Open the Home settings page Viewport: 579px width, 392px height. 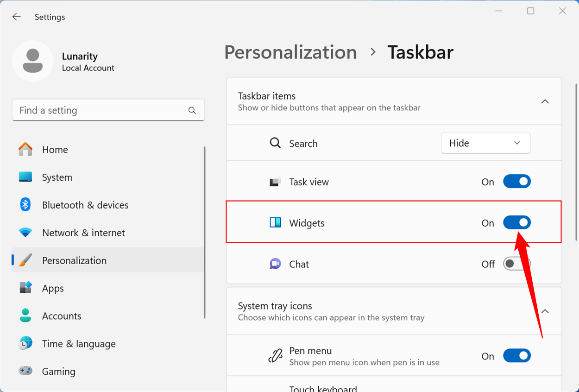pos(55,150)
